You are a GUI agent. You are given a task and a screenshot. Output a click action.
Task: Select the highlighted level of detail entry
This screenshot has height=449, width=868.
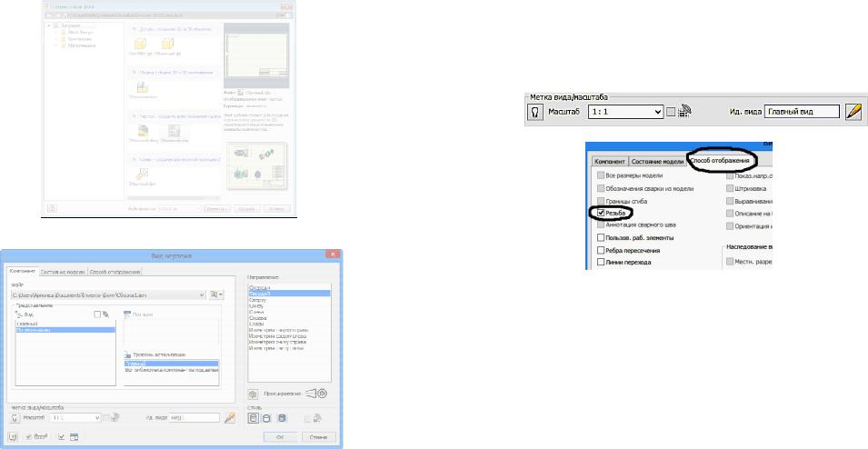171,364
